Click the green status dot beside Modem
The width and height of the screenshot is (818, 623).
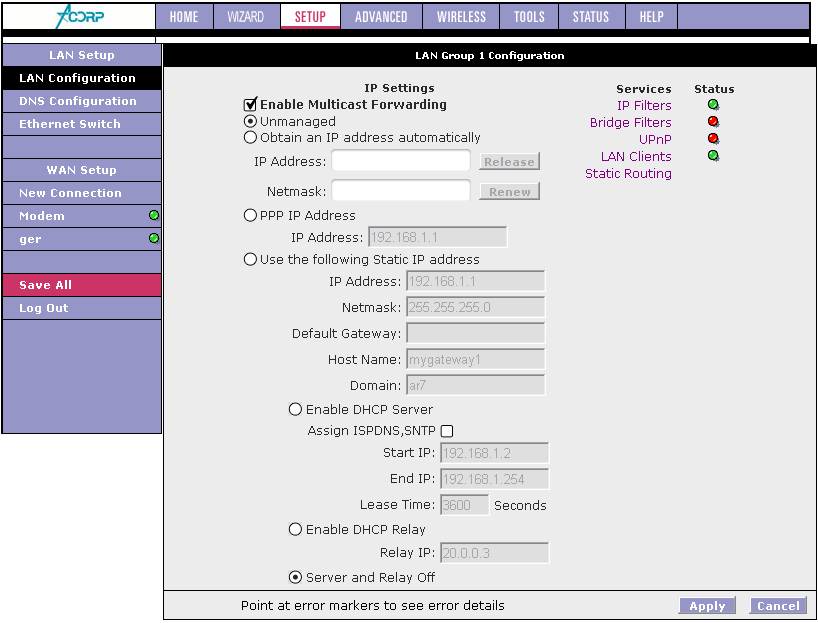(x=154, y=216)
